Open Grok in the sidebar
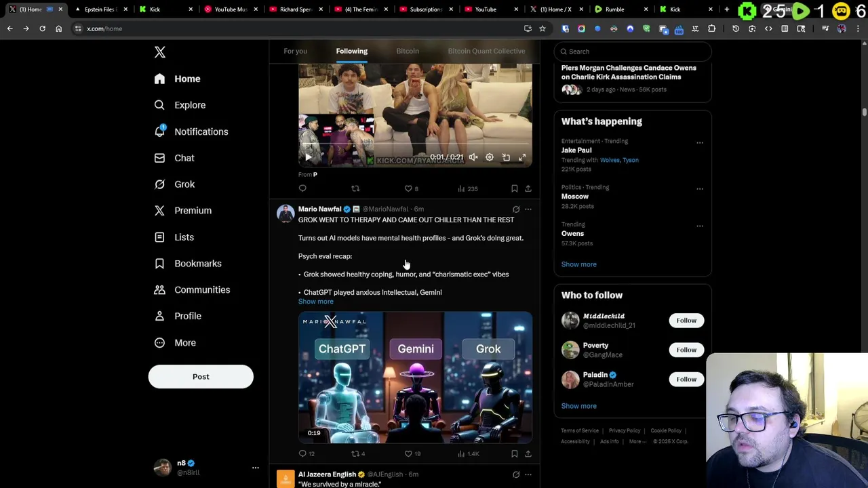The image size is (868, 488). [174, 184]
